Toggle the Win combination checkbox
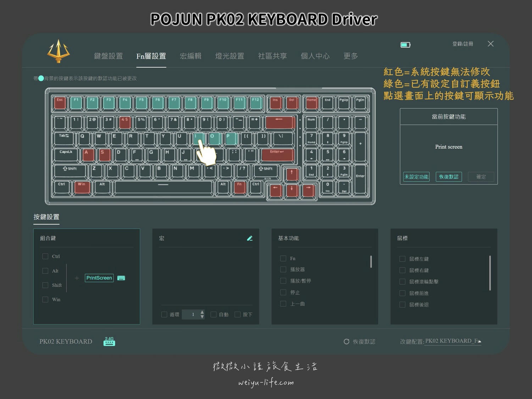 [45, 299]
